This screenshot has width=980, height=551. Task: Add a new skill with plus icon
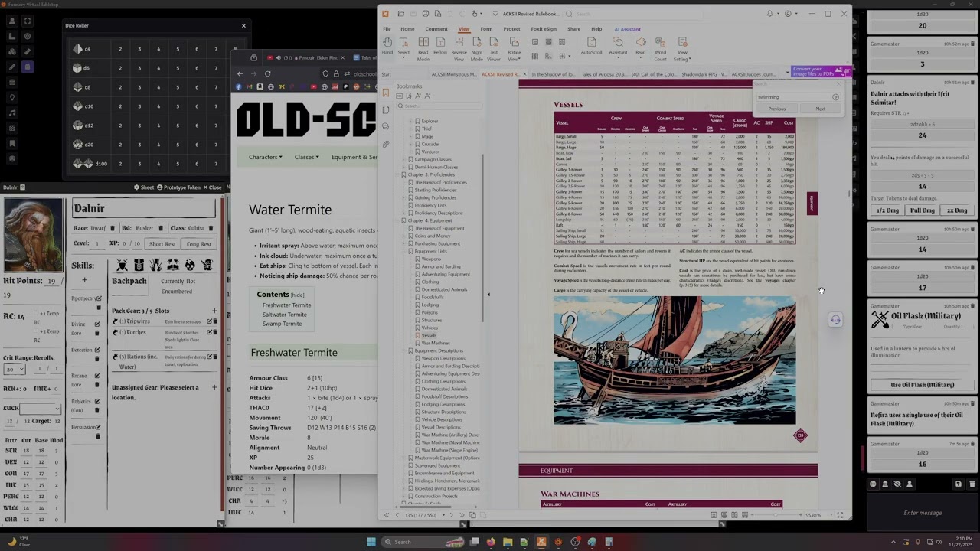point(85,280)
